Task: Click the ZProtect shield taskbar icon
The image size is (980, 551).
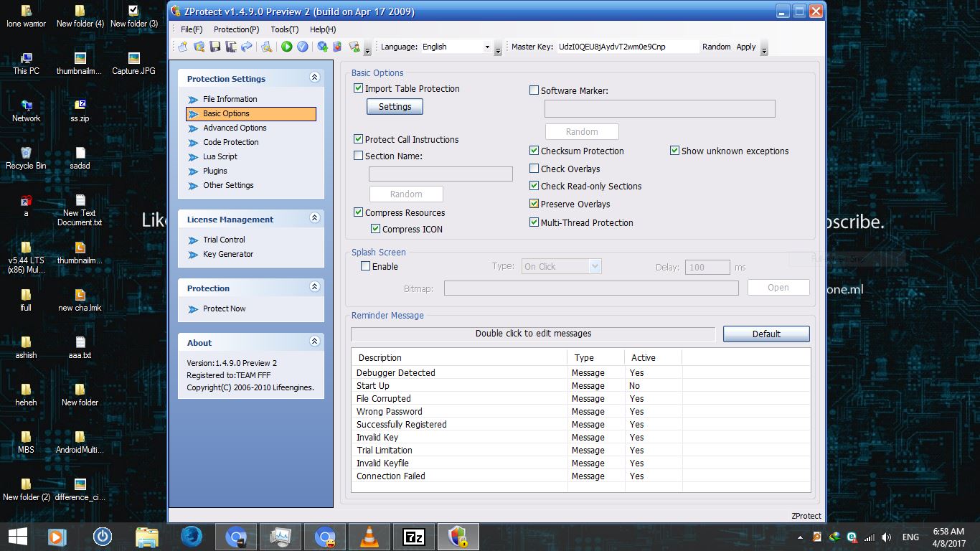Action: [x=458, y=537]
